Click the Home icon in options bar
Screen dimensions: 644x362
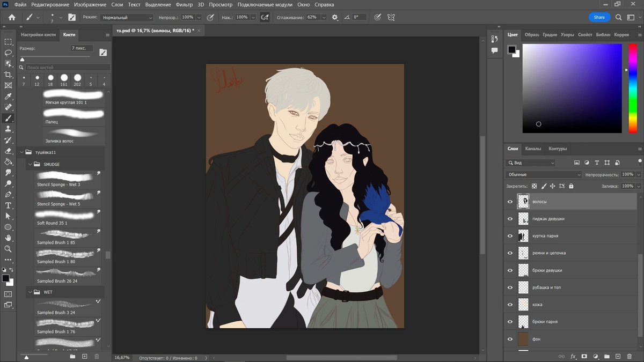11,17
